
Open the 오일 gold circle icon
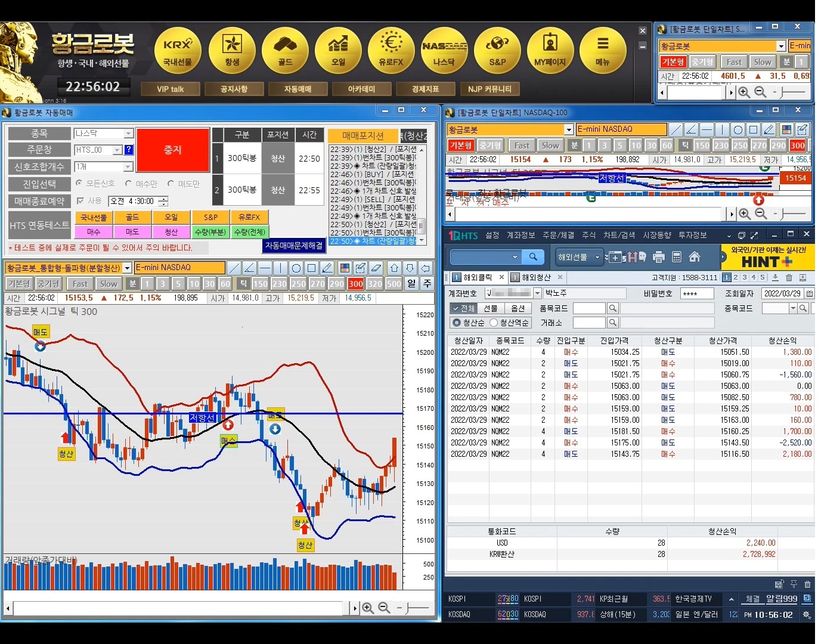coord(338,51)
